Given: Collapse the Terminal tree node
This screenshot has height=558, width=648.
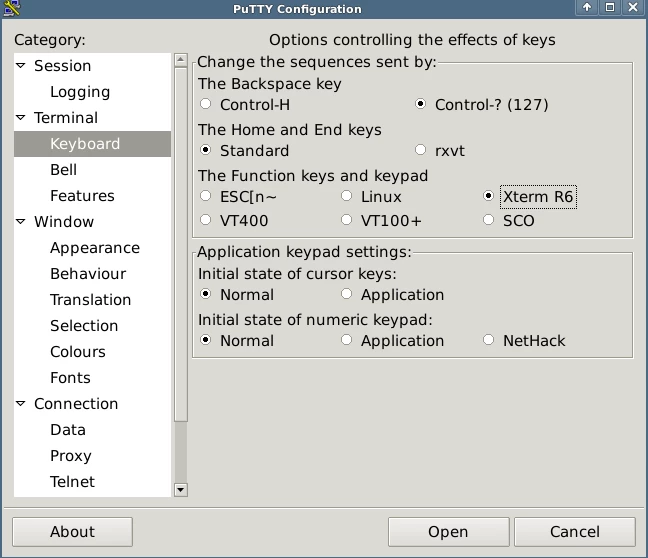Looking at the screenshot, I should [21, 117].
